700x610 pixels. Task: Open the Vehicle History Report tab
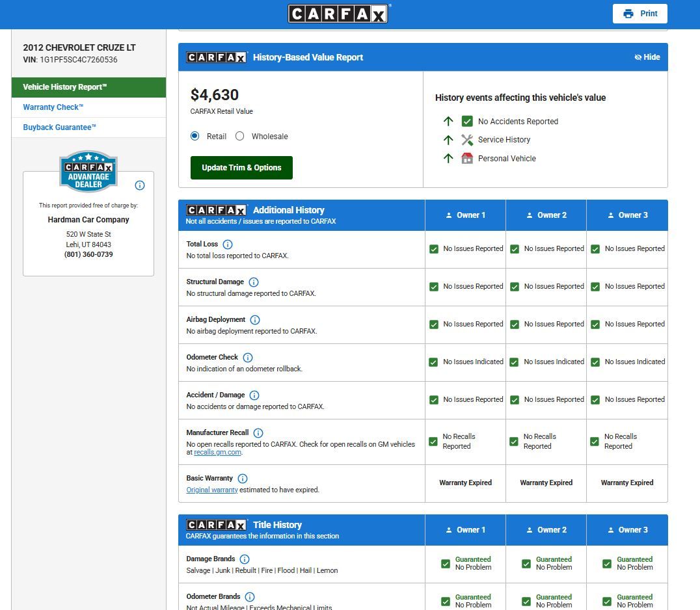click(x=65, y=87)
